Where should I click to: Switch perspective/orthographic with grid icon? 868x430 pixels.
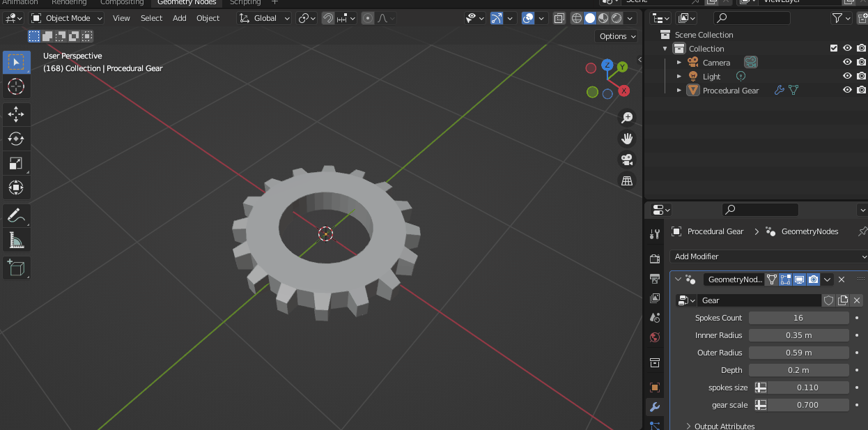point(627,181)
